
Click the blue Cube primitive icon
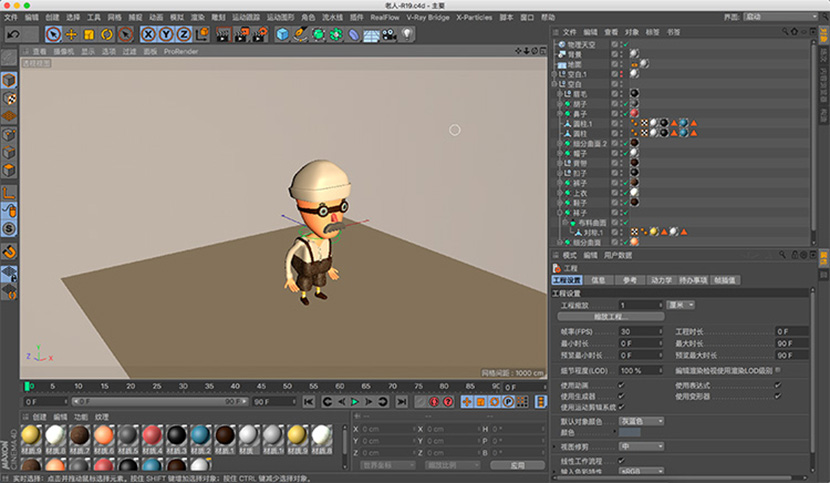point(282,34)
